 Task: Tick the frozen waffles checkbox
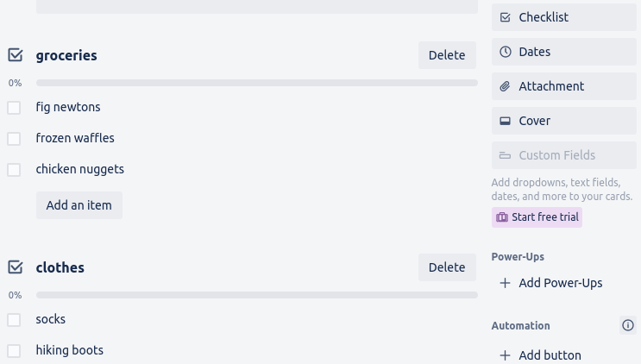[14, 139]
